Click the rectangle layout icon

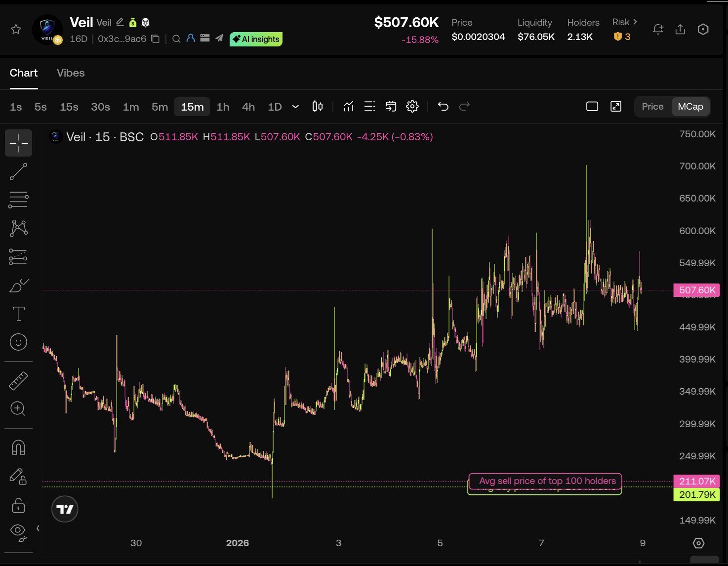click(592, 106)
